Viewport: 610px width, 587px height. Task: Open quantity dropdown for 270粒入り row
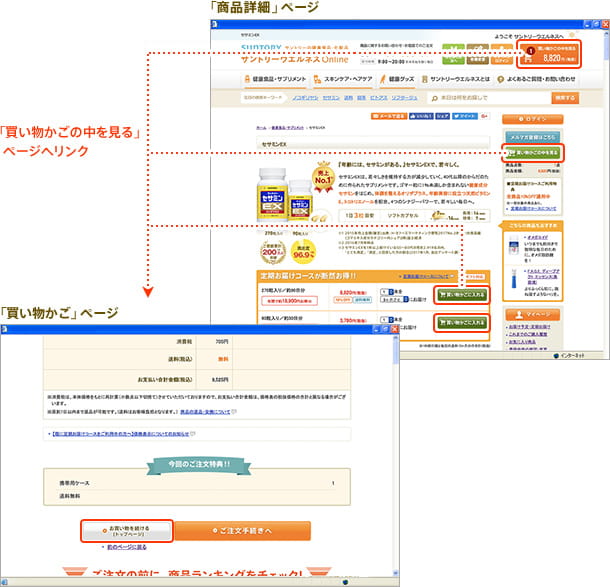point(387,291)
